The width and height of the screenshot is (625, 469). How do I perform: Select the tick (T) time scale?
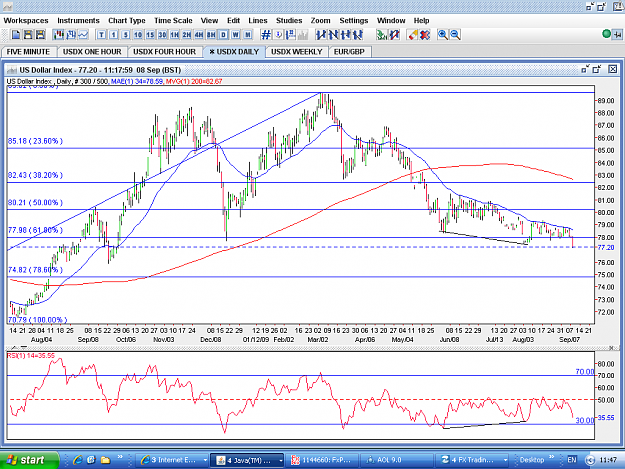pyautogui.click(x=101, y=35)
